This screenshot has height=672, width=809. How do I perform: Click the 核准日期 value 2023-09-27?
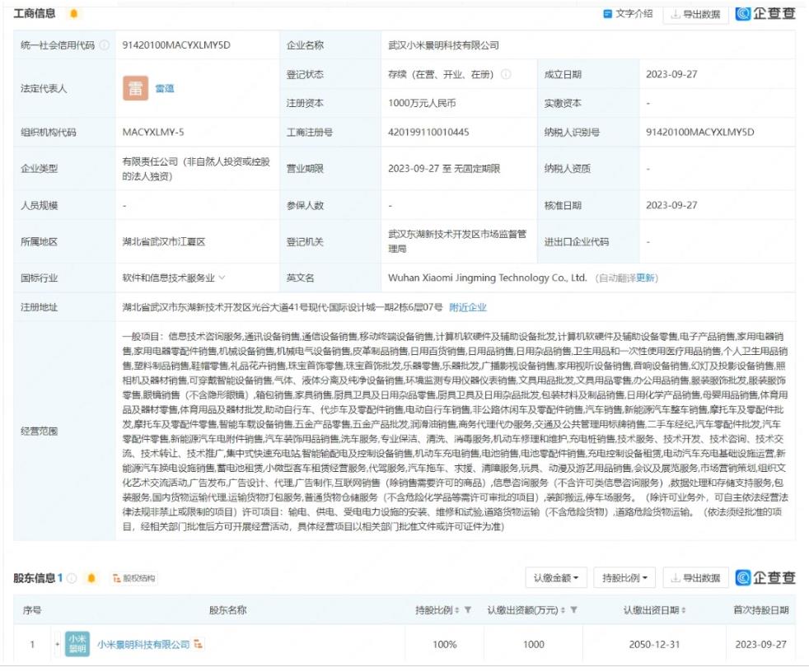coord(671,205)
